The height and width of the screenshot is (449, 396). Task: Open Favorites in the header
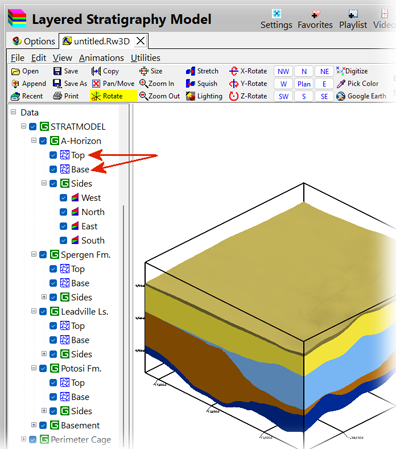tap(315, 19)
